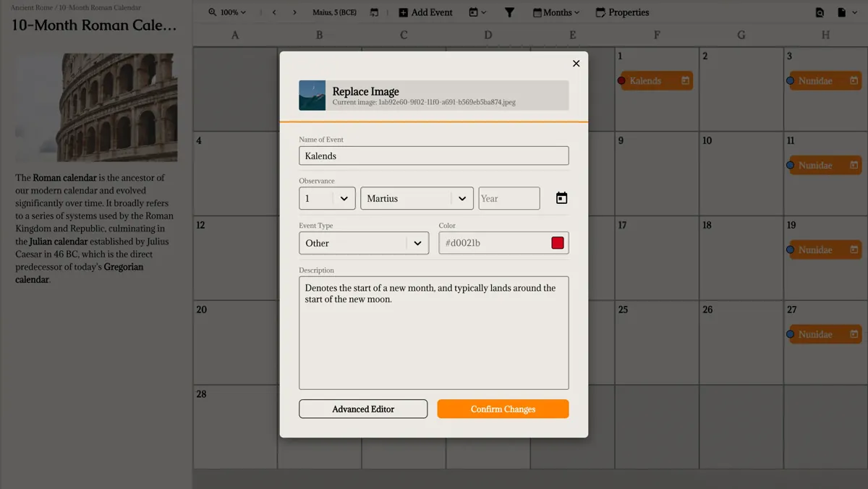Select day 28 cell
The width and height of the screenshot is (868, 489).
(x=235, y=427)
